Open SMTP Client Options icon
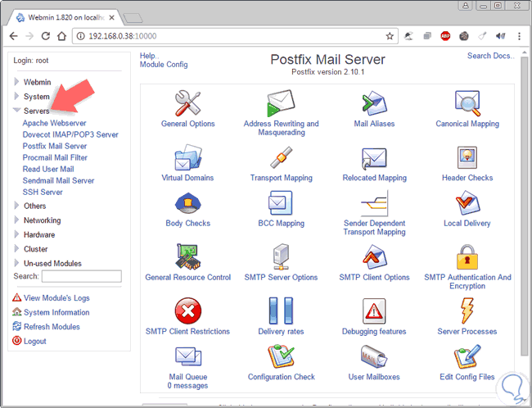Viewport: 532px width, 408px height. tap(374, 256)
